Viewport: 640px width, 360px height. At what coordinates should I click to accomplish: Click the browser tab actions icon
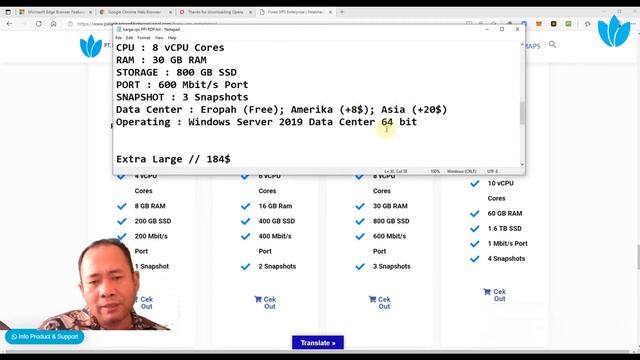[8, 12]
